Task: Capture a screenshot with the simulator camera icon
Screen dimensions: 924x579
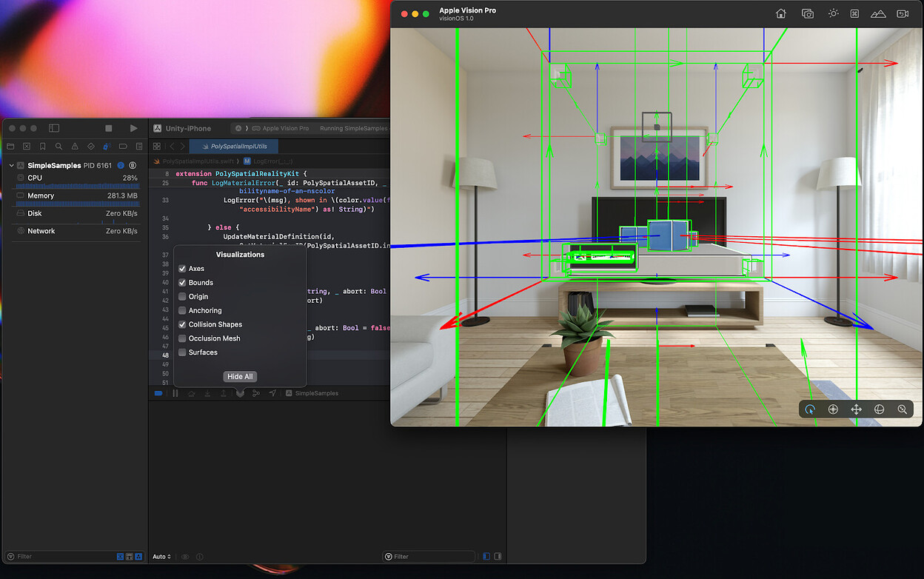Action: click(x=807, y=13)
